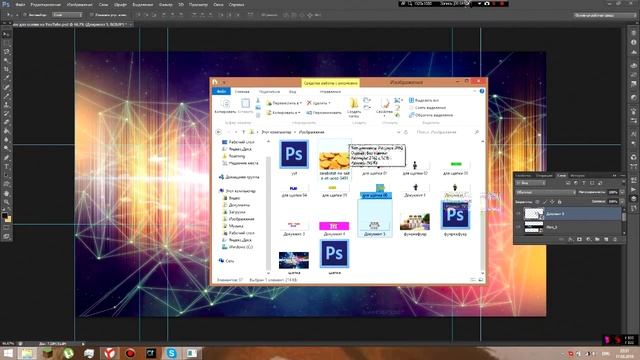Open the Opacity slider arrow in Layers panel
Image resolution: width=640 pixels, height=360 pixels.
click(622, 192)
